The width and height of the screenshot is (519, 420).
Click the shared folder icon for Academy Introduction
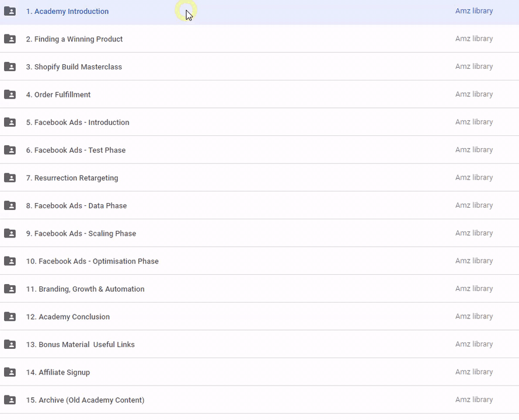(10, 11)
